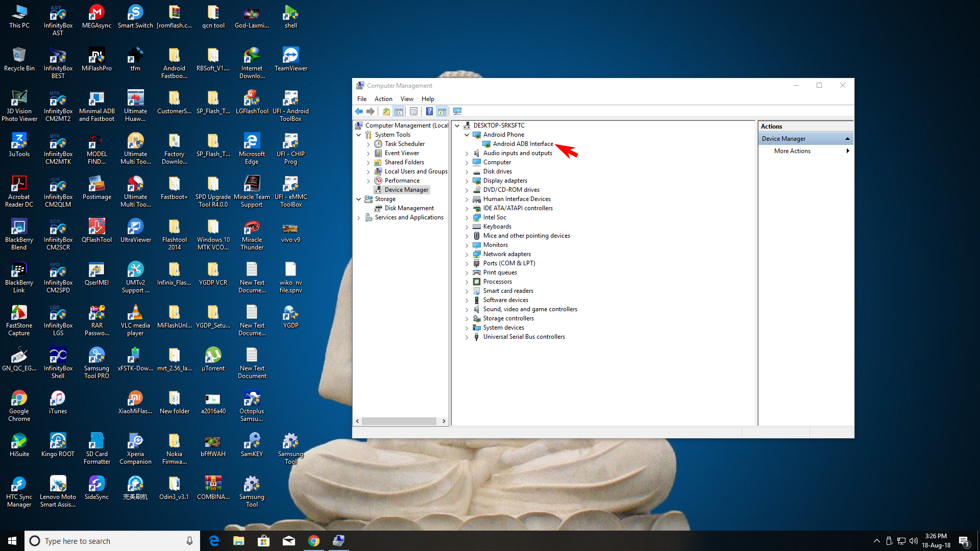Select Device Manager in left tree

coord(406,190)
